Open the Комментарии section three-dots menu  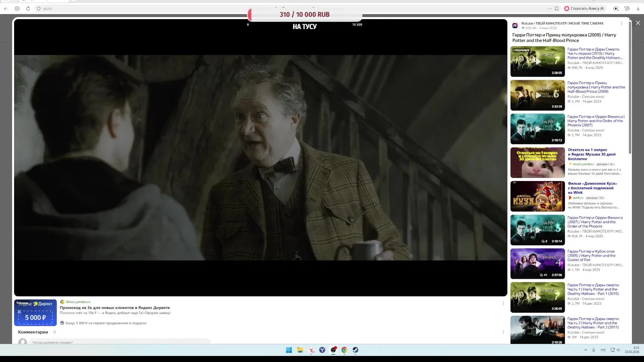[x=503, y=332]
